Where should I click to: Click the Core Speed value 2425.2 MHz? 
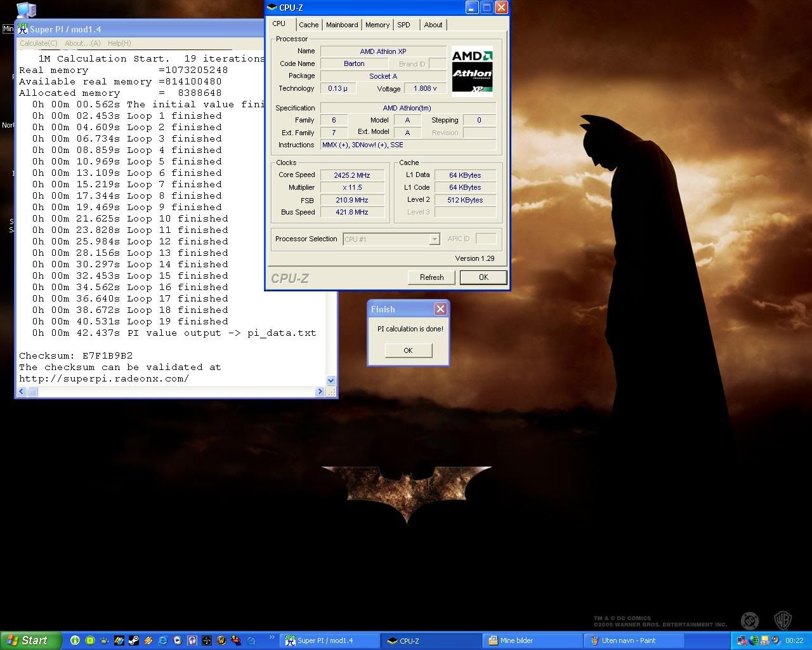pos(352,175)
